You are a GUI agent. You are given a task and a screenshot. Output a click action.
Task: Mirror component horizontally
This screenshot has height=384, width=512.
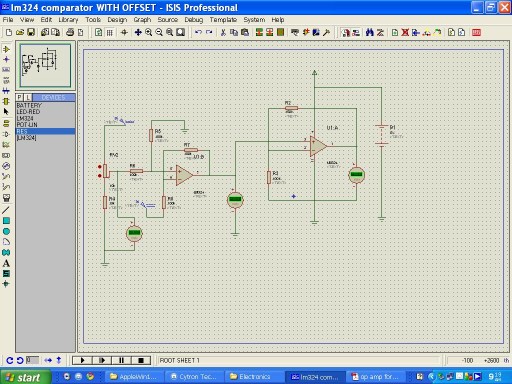point(48,360)
